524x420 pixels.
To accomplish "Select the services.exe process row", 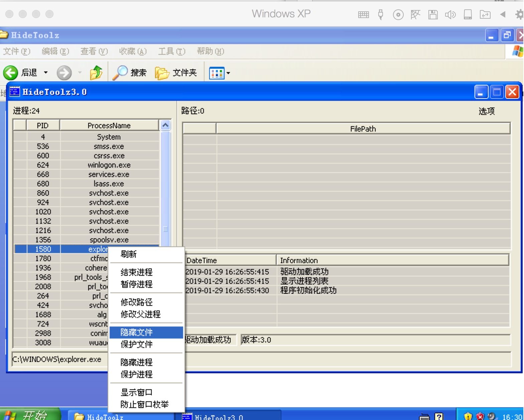I will pos(87,174).
